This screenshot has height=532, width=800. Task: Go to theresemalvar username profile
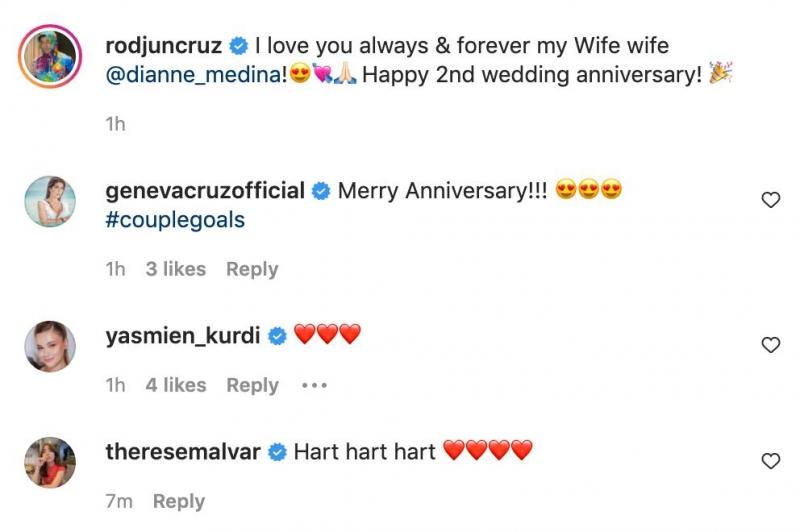(x=182, y=452)
